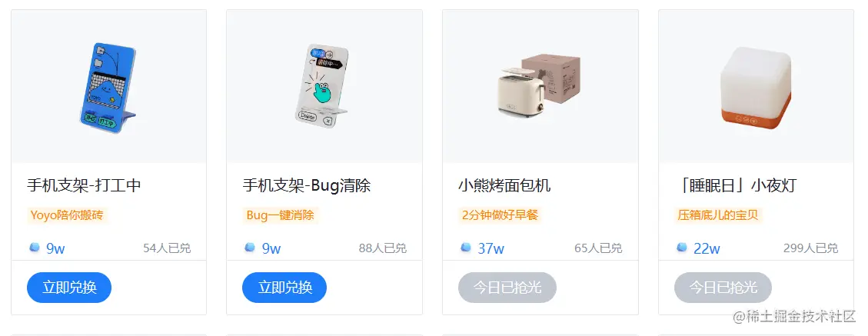Click 今日已抢光 under 「睡眠日」小夜灯
The image size is (868, 336).
click(x=723, y=288)
